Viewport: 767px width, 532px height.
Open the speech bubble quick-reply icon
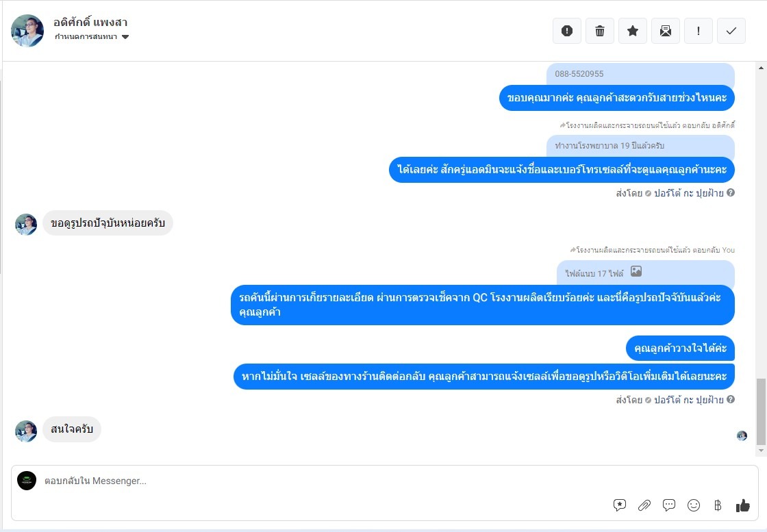tap(668, 505)
